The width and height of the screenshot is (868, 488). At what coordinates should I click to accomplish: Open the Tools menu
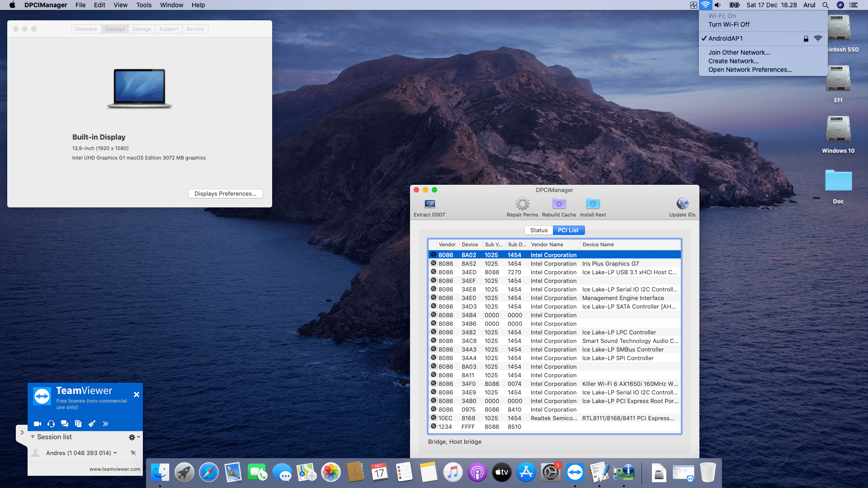click(144, 5)
